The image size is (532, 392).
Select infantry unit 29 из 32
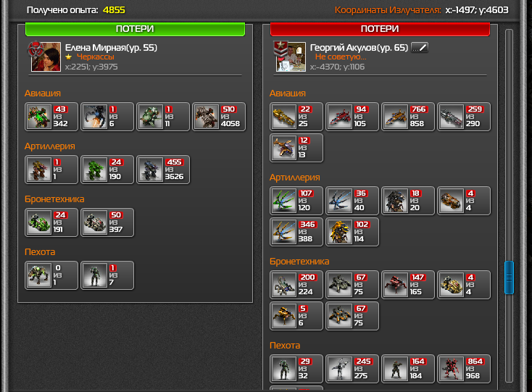point(296,369)
